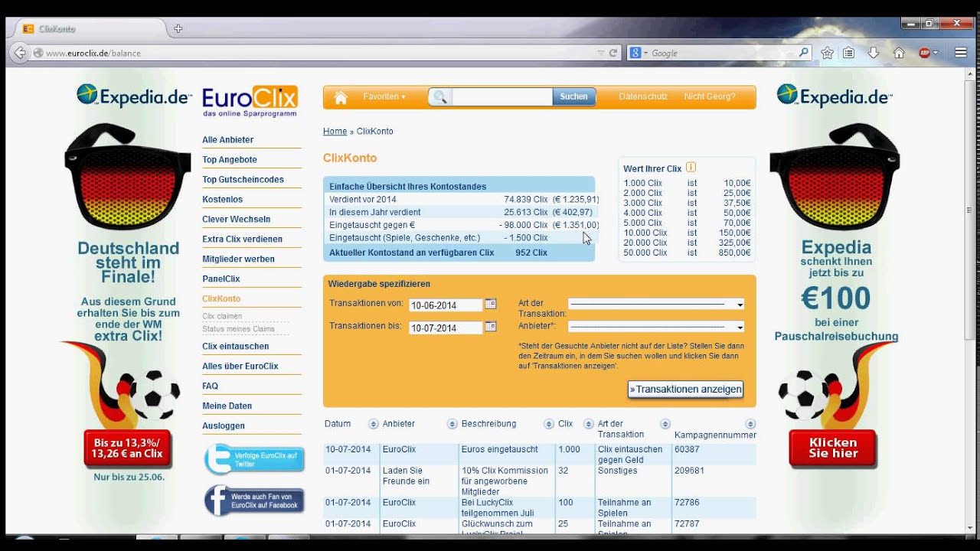
Task: Open Mitglieder werben link
Action: (x=238, y=259)
